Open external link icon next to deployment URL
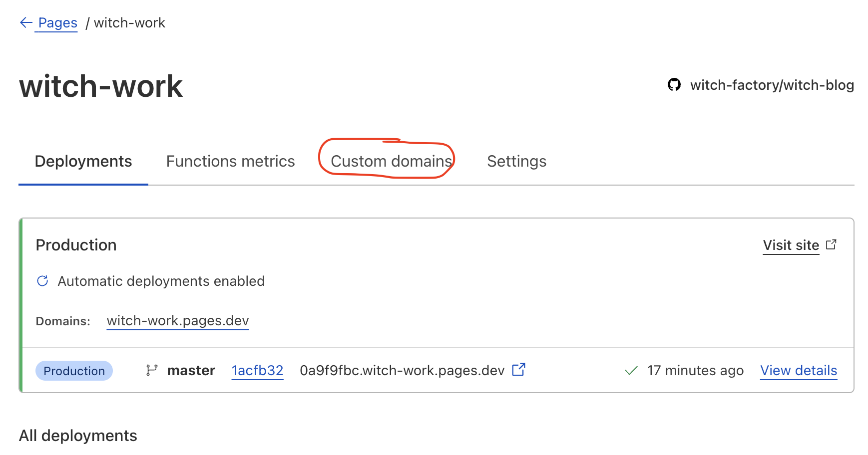 click(519, 369)
